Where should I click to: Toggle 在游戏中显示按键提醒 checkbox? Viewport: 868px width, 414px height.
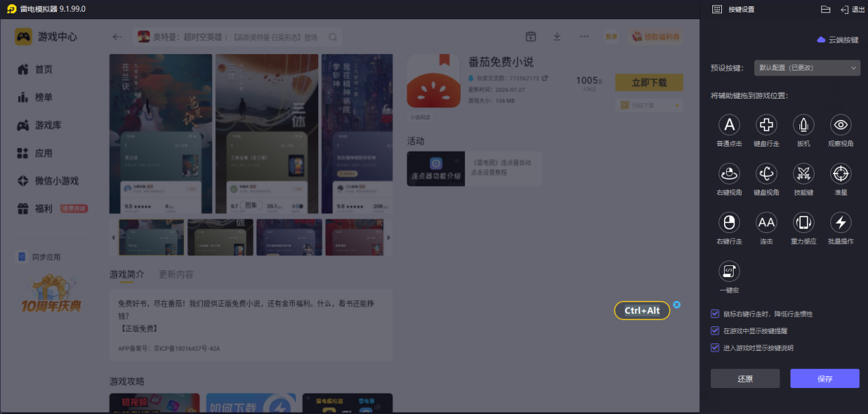715,330
